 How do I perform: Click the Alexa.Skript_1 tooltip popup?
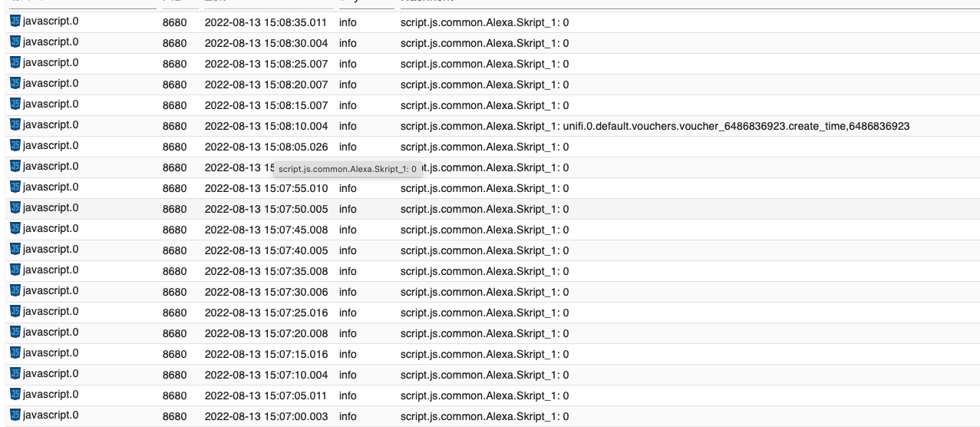pos(347,168)
